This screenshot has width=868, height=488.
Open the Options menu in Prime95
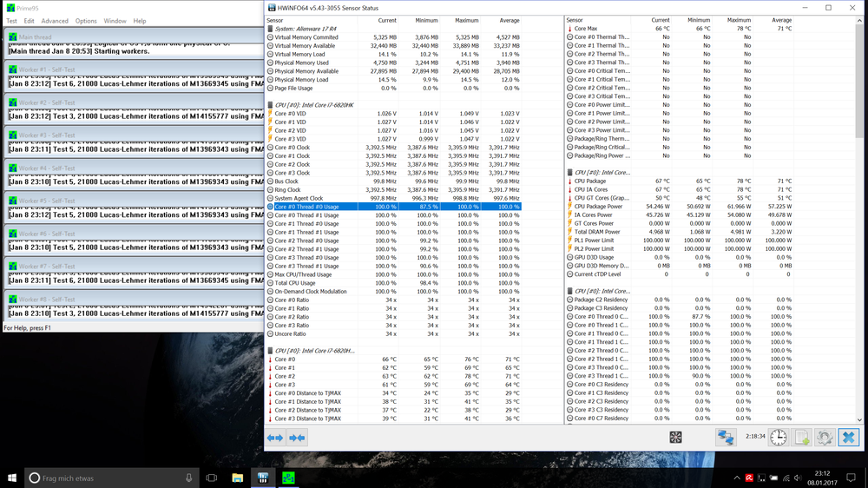pyautogui.click(x=86, y=21)
